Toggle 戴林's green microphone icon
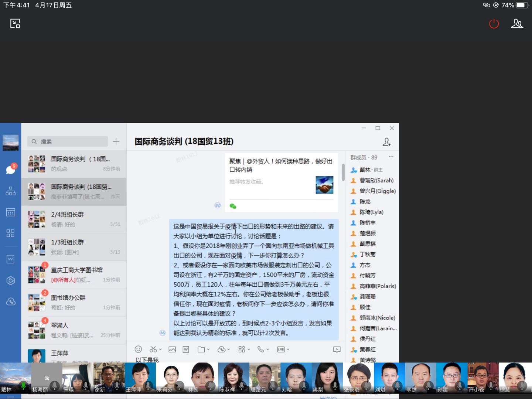 click(23, 386)
